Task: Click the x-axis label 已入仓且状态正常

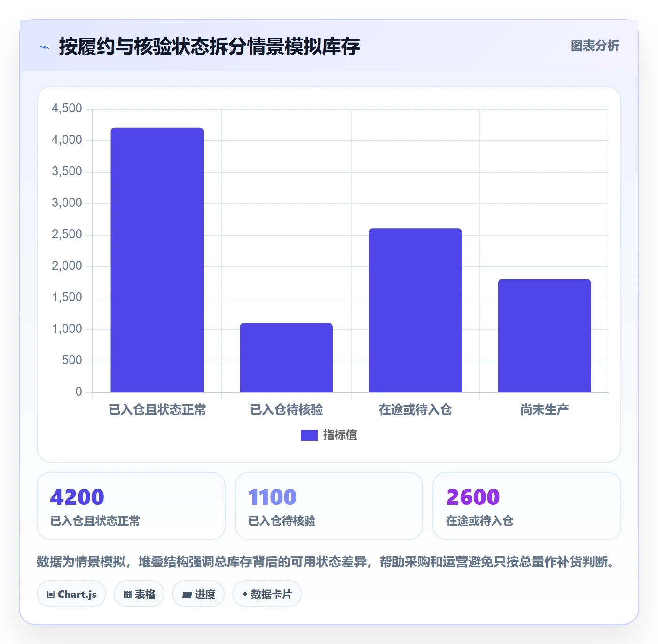Action: [157, 410]
